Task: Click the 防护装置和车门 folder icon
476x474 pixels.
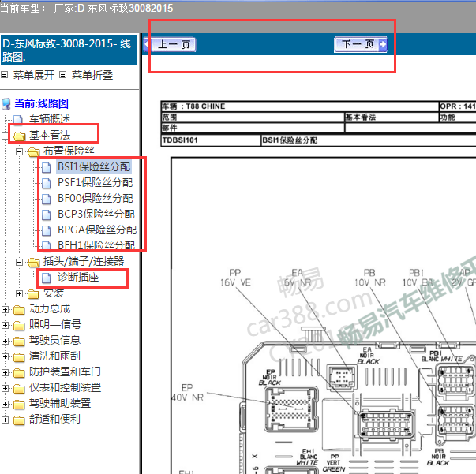Action: coord(19,373)
